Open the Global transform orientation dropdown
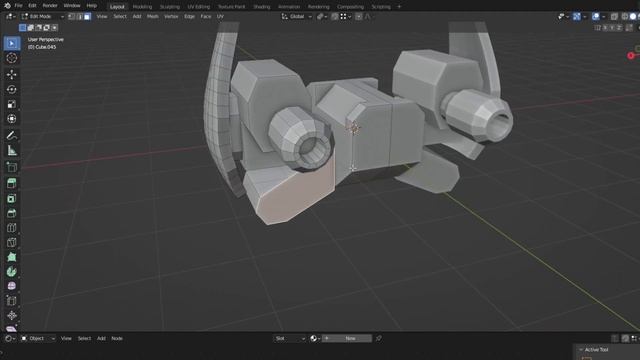This screenshot has height=360, width=640. (297, 16)
